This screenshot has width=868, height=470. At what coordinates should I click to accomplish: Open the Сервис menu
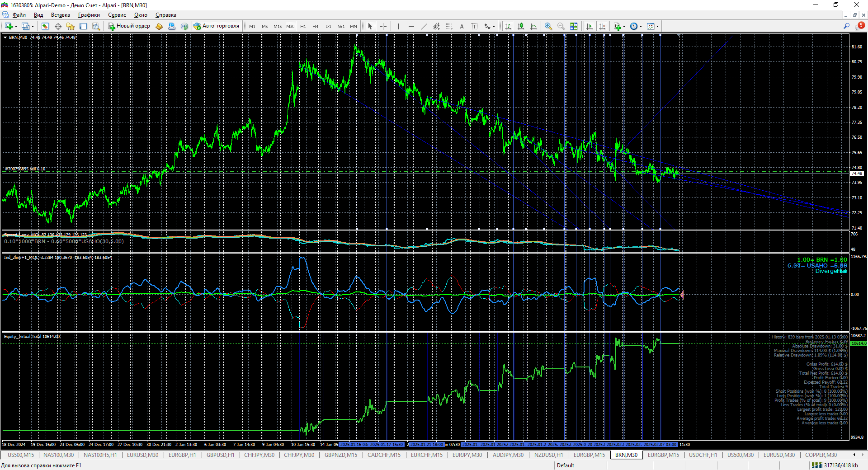[117, 15]
